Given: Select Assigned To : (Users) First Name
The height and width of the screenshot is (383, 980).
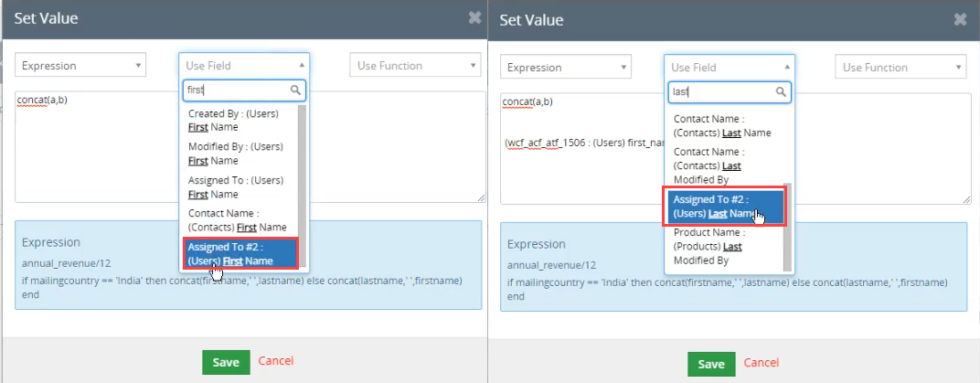Looking at the screenshot, I should click(x=240, y=186).
